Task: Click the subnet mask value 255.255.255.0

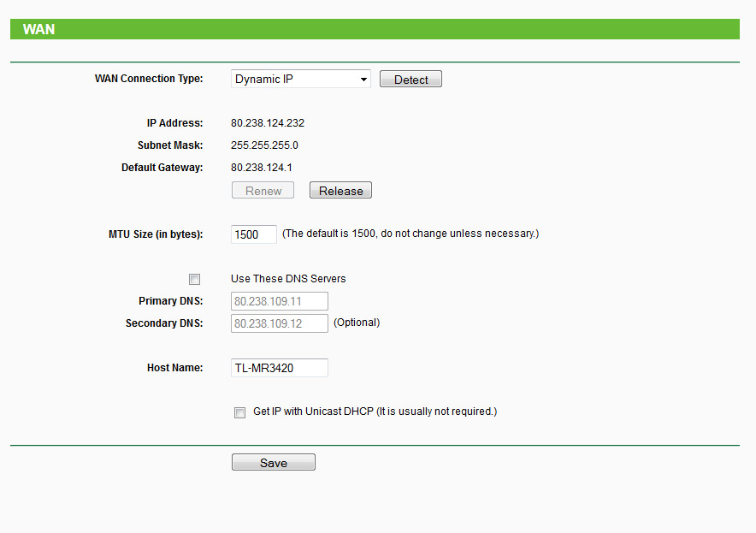Action: pos(264,145)
